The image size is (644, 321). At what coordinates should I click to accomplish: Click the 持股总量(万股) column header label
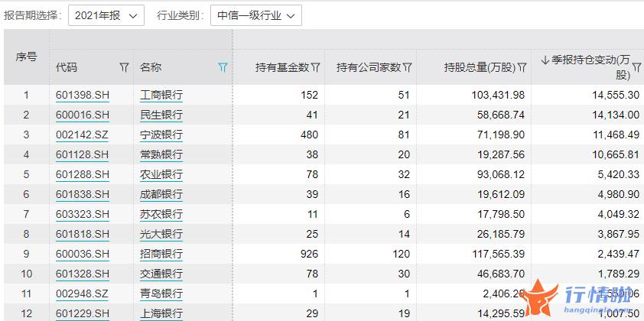click(480, 67)
